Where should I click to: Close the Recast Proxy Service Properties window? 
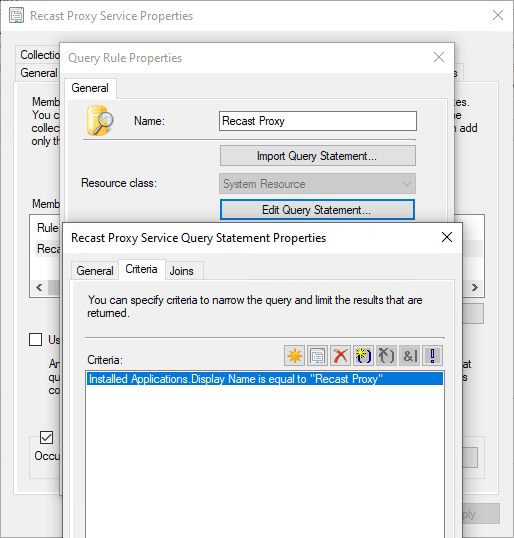pyautogui.click(x=498, y=15)
